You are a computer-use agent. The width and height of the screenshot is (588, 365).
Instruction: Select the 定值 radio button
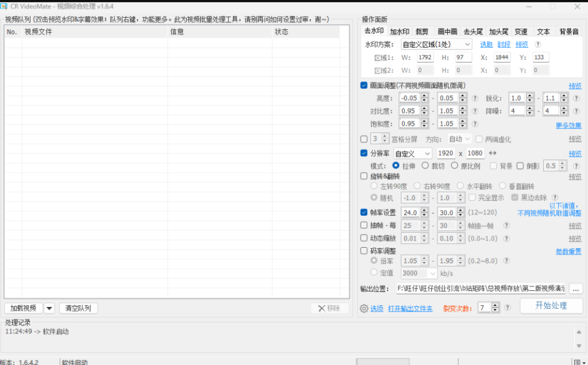click(x=374, y=273)
